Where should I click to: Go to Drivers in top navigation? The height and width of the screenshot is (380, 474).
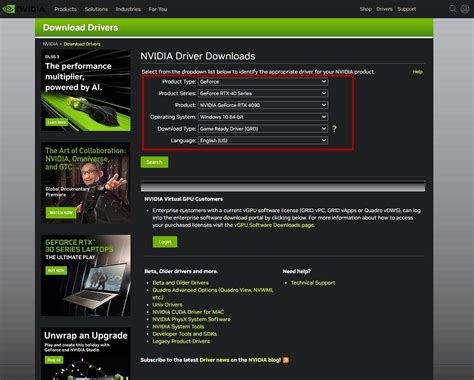coord(384,9)
